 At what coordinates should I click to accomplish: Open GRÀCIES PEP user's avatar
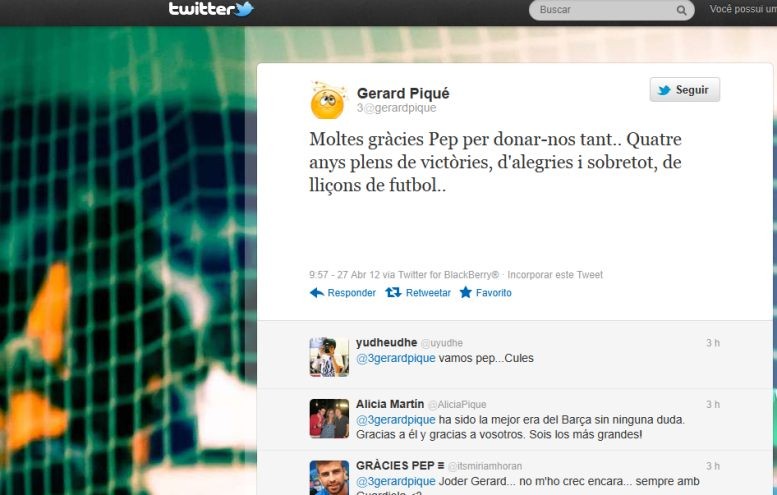329,478
